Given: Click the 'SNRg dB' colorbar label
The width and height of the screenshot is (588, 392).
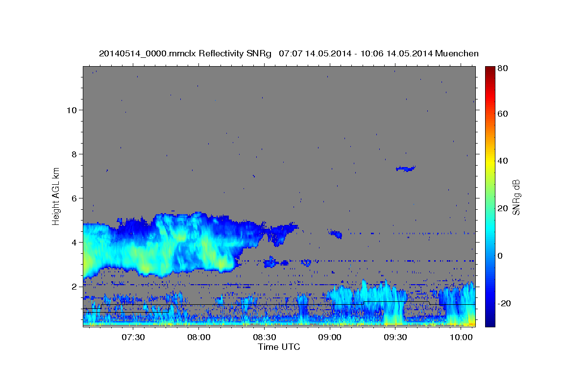Looking at the screenshot, I should [516, 196].
